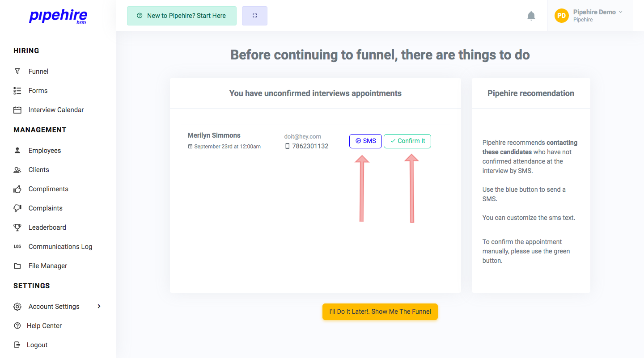Click the PD user avatar
This screenshot has height=358, width=644.
(x=562, y=16)
